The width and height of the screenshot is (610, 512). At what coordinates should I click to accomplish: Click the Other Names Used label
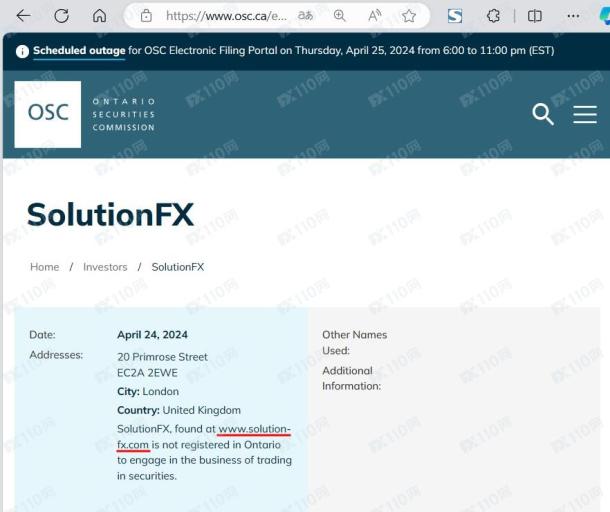354,342
